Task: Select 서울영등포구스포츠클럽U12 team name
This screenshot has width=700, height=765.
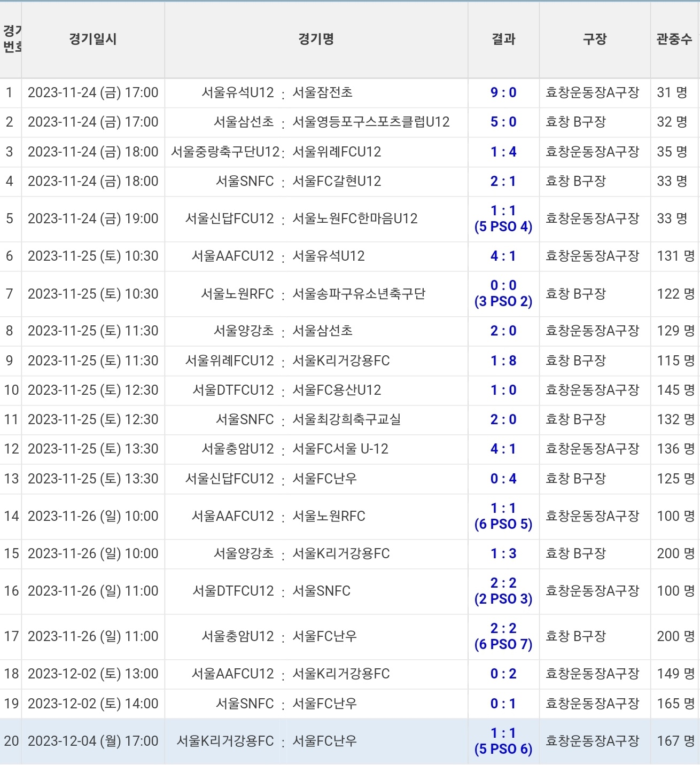Action: pos(371,122)
